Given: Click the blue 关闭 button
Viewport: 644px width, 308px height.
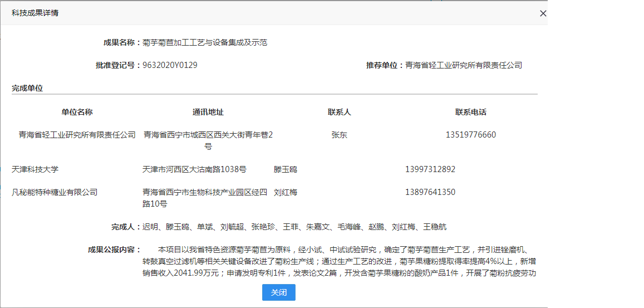Looking at the screenshot, I should click(x=278, y=292).
